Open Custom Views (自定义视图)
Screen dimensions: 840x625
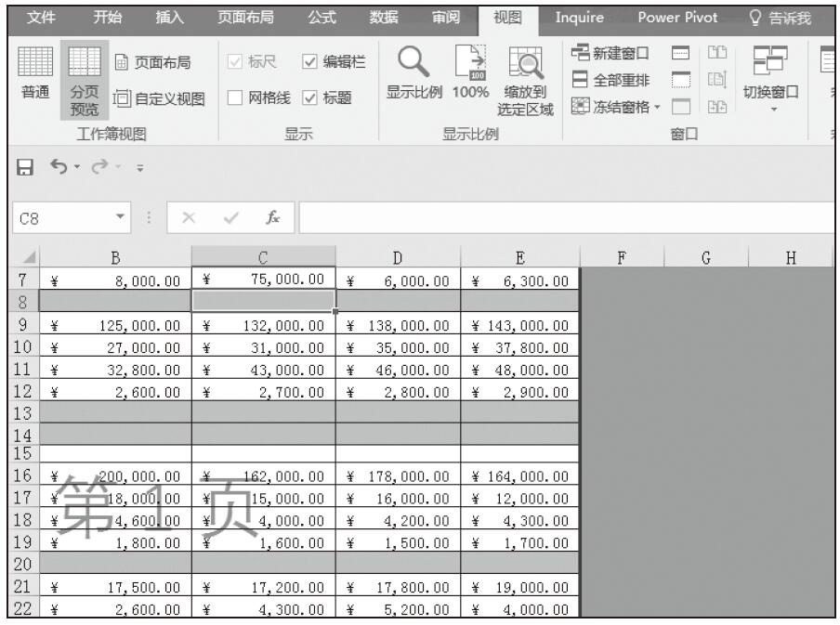click(x=159, y=98)
